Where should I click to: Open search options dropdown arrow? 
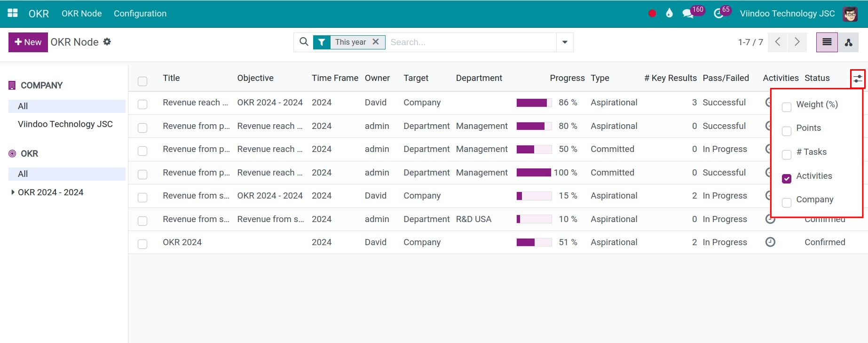tap(565, 42)
